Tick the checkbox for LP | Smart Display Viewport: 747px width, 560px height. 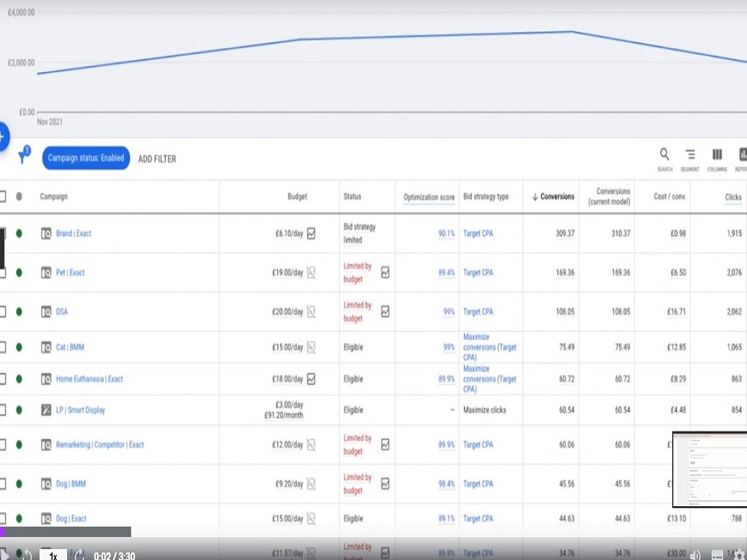[x=2, y=409]
